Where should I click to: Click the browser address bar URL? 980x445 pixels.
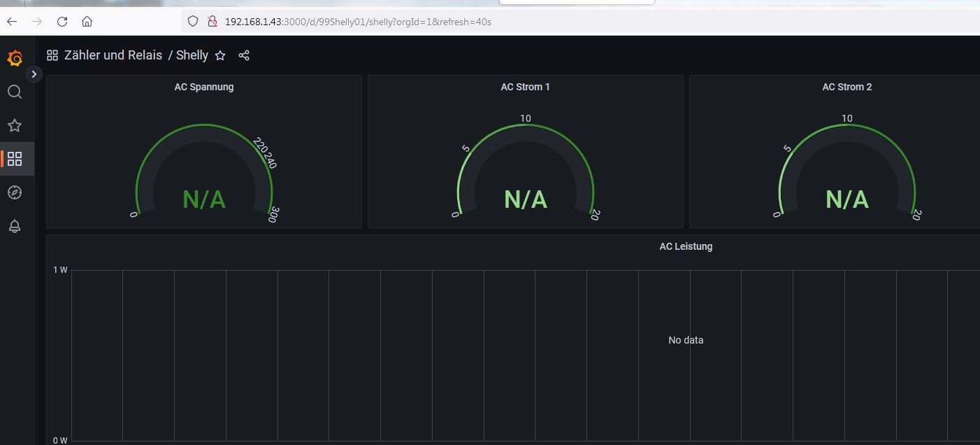[x=358, y=22]
